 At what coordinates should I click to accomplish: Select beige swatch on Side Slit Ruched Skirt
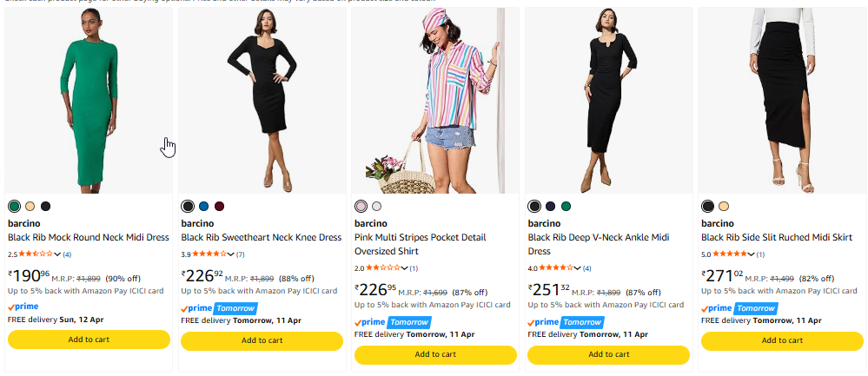(x=724, y=207)
